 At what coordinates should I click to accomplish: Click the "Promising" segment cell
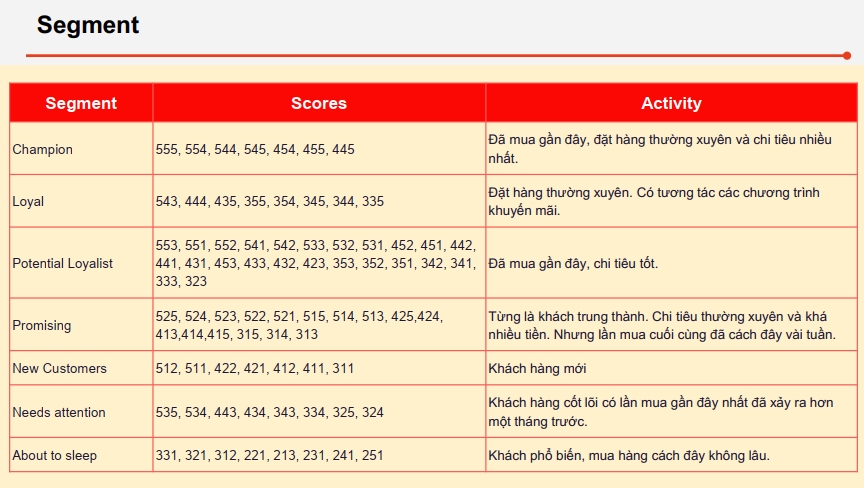pos(42,325)
